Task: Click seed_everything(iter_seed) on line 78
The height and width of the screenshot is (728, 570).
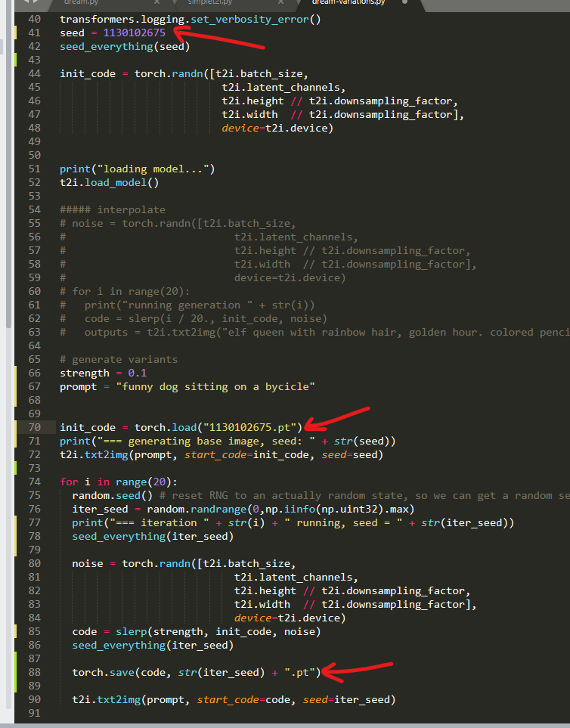Action: 153,536
